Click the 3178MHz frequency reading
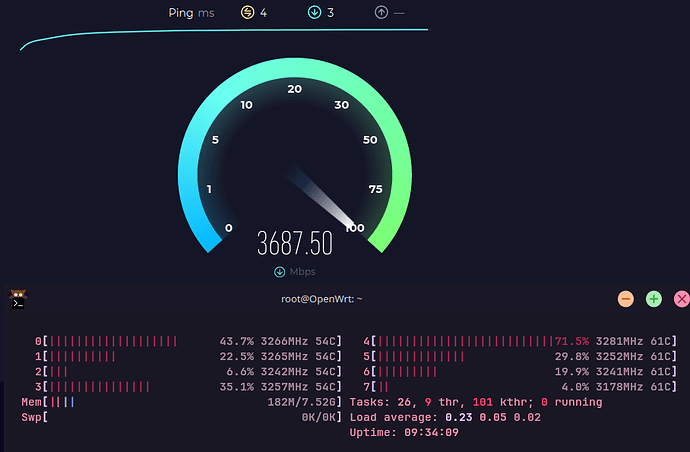The height and width of the screenshot is (452, 690). (x=620, y=387)
